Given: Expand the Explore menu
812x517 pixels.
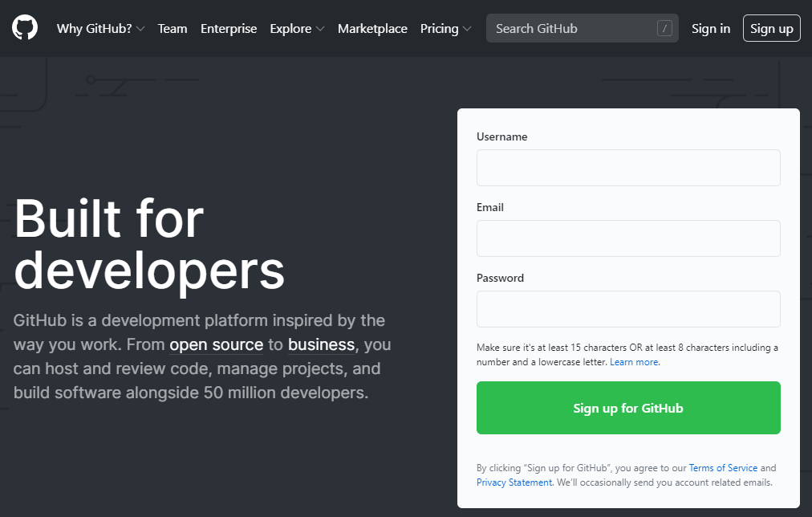Looking at the screenshot, I should [x=297, y=28].
